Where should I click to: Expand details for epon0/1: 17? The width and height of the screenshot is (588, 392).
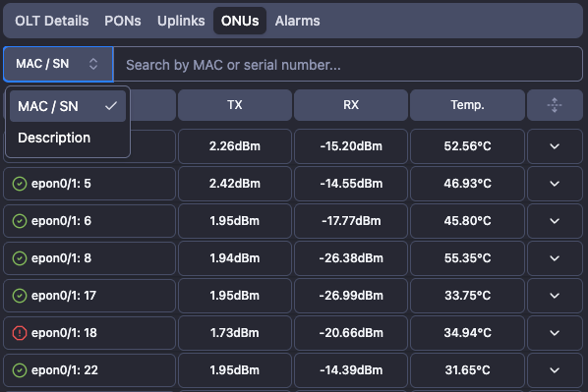[555, 296]
